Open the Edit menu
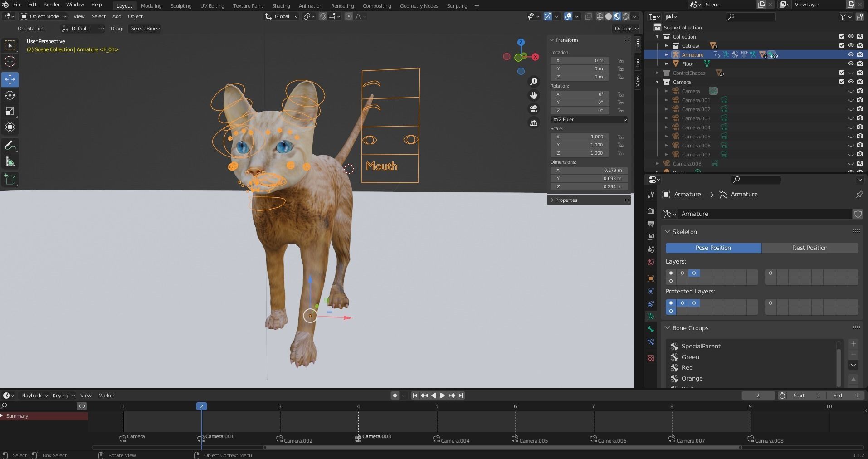Image resolution: width=868 pixels, height=459 pixels. pyautogui.click(x=32, y=5)
